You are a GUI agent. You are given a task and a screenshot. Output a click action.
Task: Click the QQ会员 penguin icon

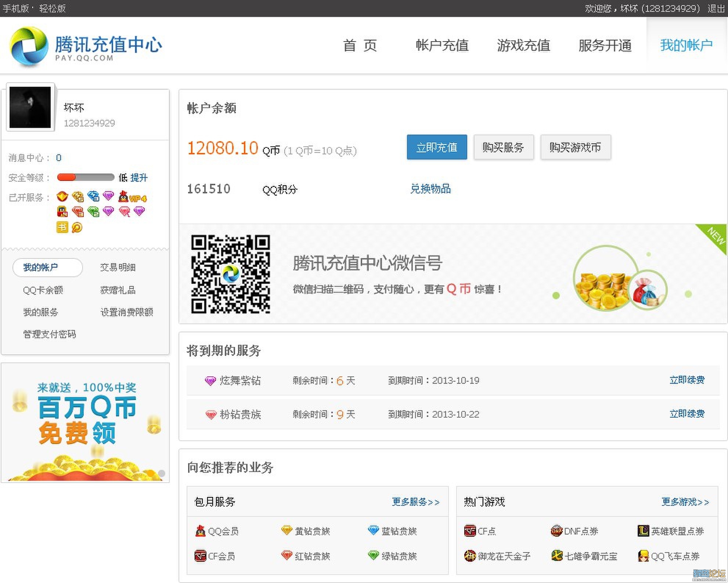(200, 531)
